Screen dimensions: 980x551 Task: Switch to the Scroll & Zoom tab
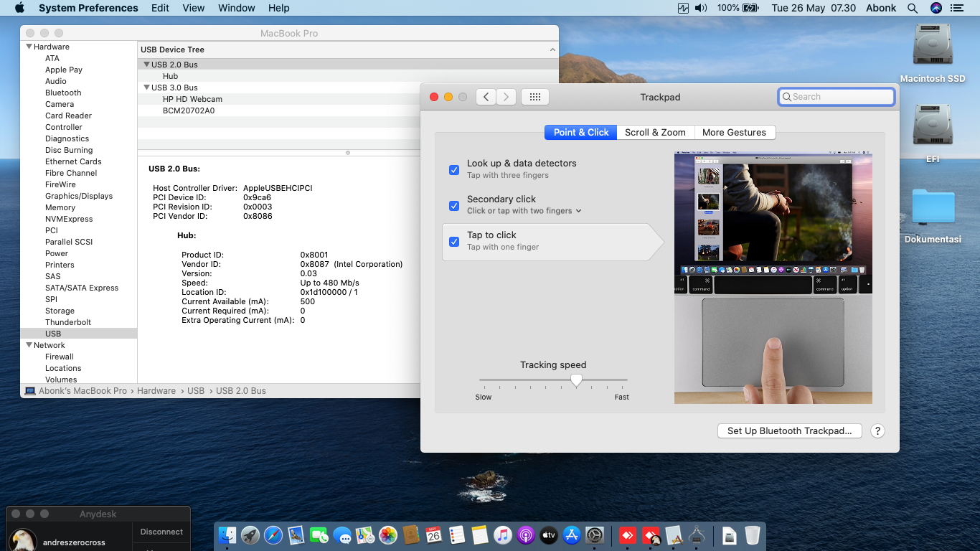(655, 133)
